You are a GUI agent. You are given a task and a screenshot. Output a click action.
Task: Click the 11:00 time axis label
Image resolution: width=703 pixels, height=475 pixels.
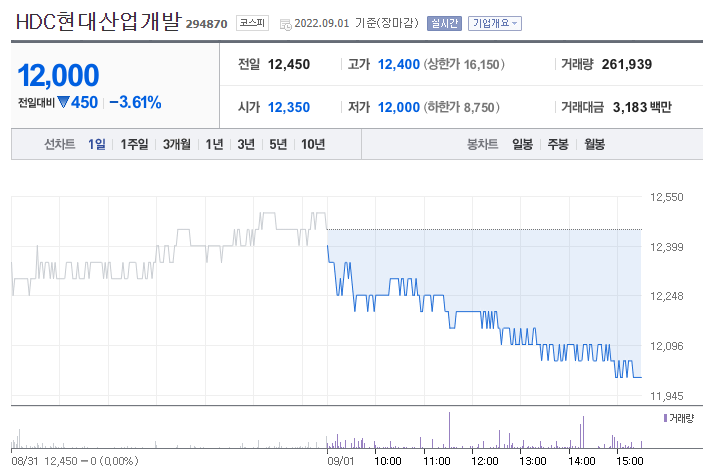tap(437, 461)
